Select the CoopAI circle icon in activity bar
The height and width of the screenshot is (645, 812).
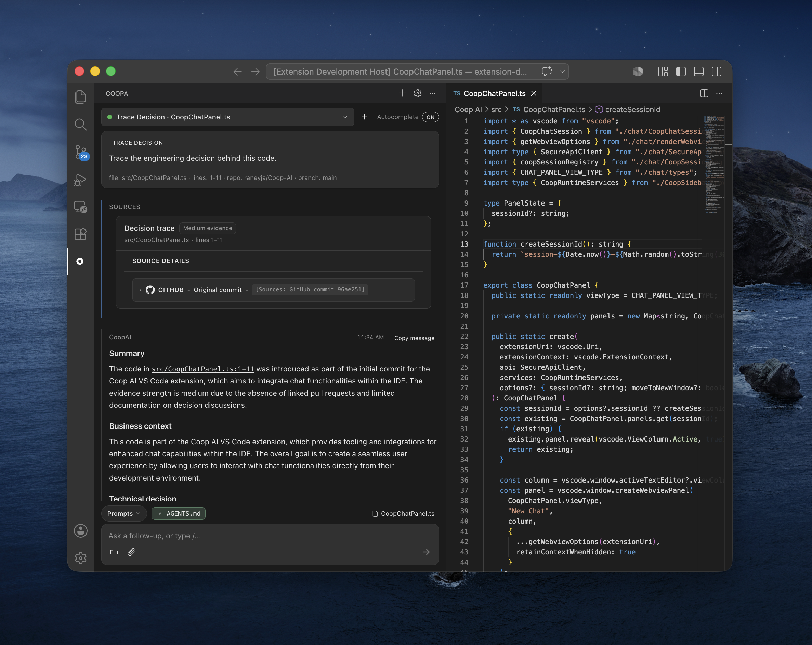[80, 261]
